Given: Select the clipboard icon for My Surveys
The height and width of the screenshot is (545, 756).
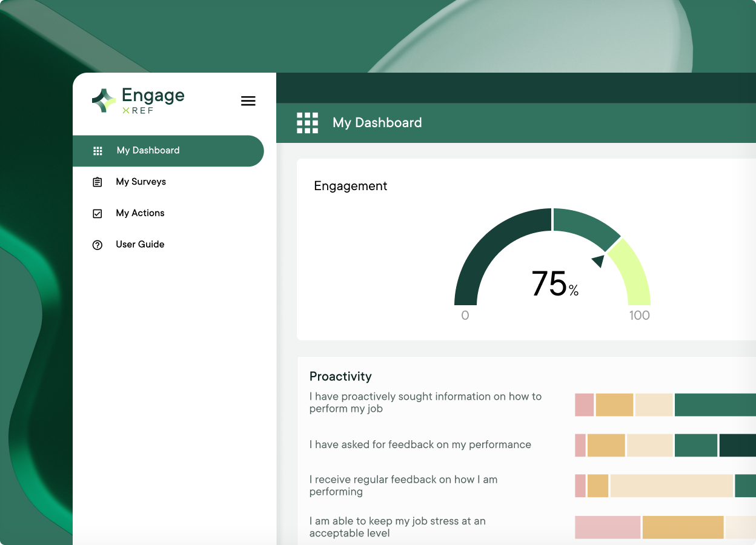Looking at the screenshot, I should (x=98, y=182).
